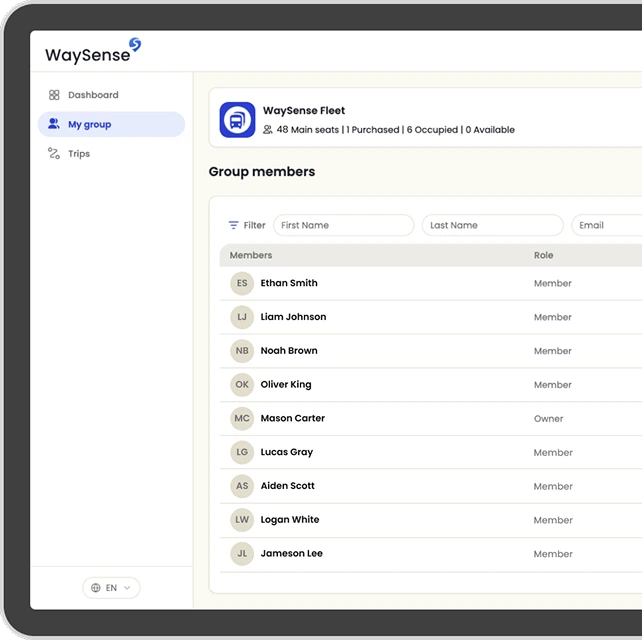642x640 pixels.
Task: Select member name Aiden Scott
Action: pos(287,486)
